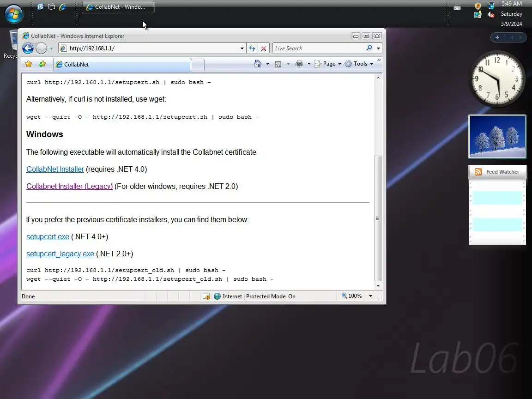Click the page scrollbar down arrow
This screenshot has height=399, width=532.
[x=378, y=286]
